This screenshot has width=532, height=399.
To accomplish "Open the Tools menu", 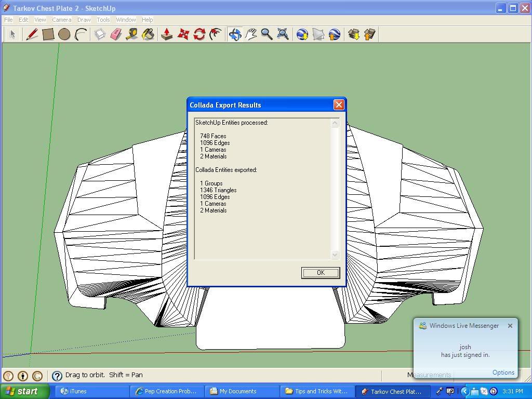I will click(x=103, y=20).
